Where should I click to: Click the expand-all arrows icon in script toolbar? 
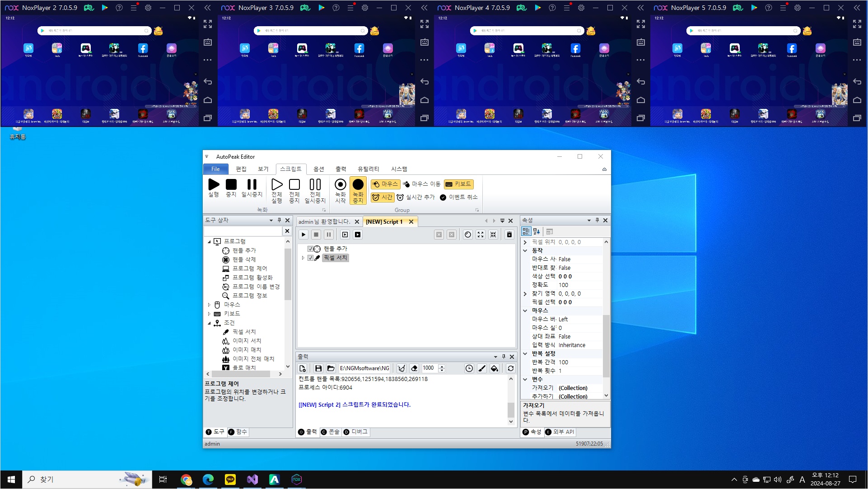pos(481,235)
